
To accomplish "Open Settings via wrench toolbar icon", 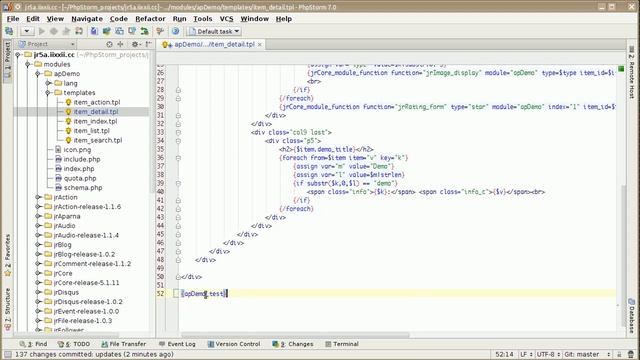I will click(x=160, y=31).
